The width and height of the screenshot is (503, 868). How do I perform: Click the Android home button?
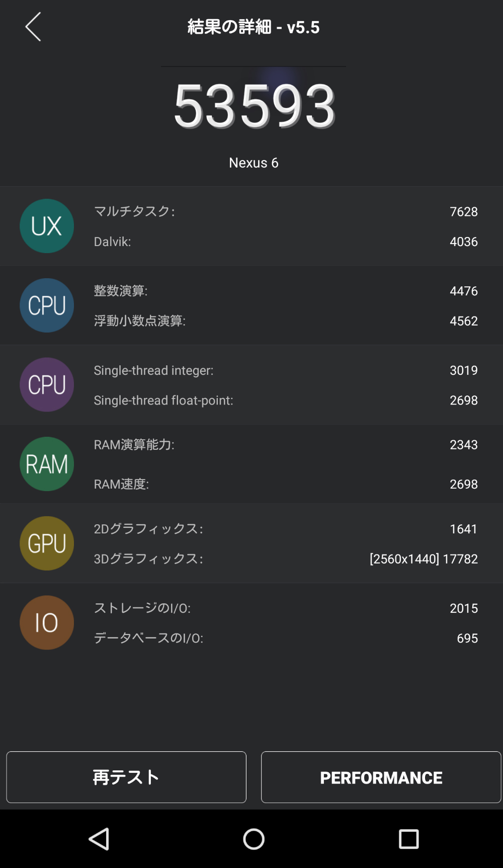(x=254, y=839)
